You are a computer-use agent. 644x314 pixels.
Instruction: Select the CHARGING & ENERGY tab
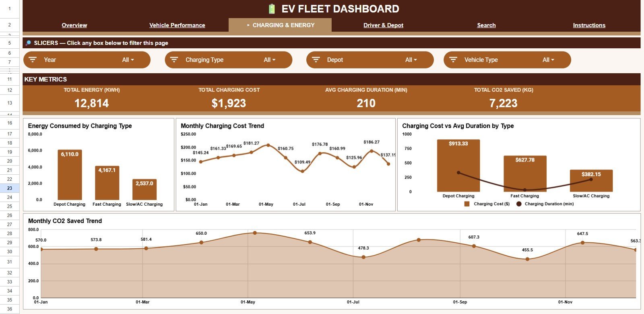[x=280, y=25]
